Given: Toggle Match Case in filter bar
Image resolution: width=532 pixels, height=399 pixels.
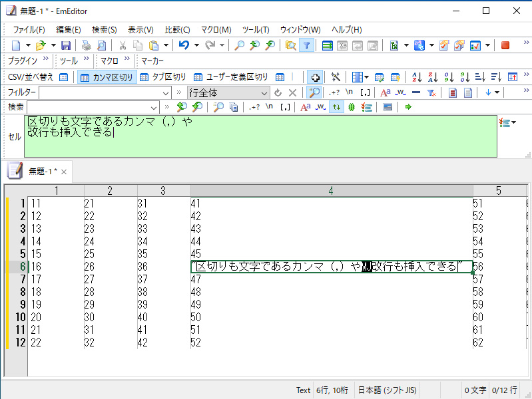Looking at the screenshot, I should pyautogui.click(x=385, y=92).
